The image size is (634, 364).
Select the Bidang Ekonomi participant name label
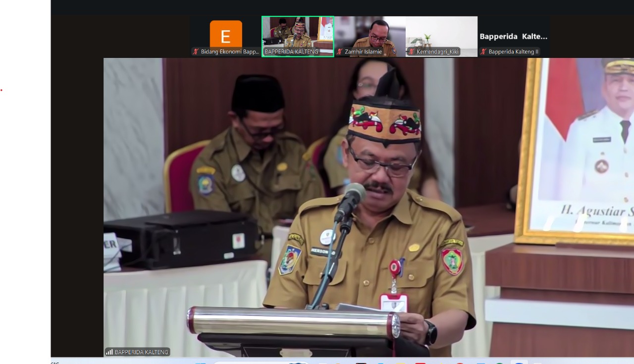tap(230, 52)
